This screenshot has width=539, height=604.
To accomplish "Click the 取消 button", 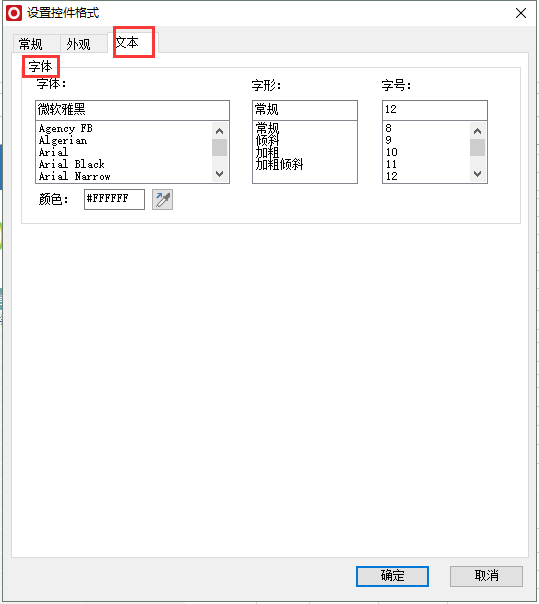I will coord(486,576).
